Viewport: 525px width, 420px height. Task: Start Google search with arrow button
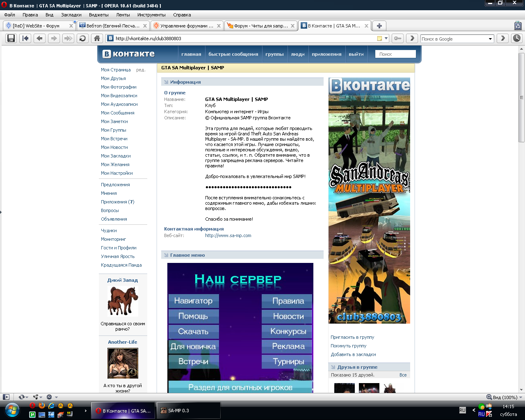point(502,38)
